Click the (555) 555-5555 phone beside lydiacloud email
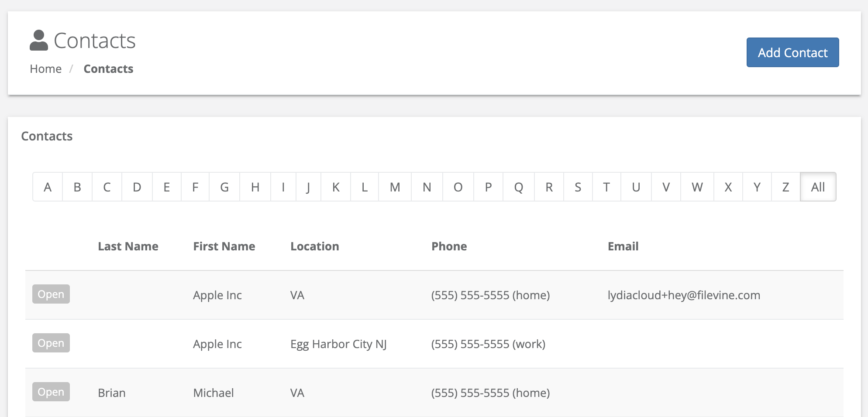This screenshot has height=417, width=868. [x=490, y=295]
